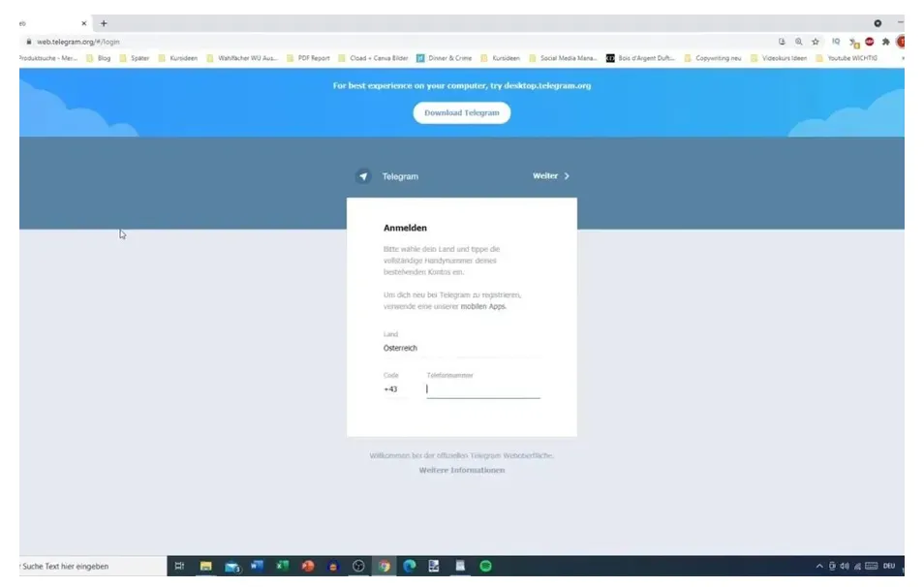Open Microsoft Edge from the taskbar
The height and width of the screenshot is (587, 924).
coord(410,567)
